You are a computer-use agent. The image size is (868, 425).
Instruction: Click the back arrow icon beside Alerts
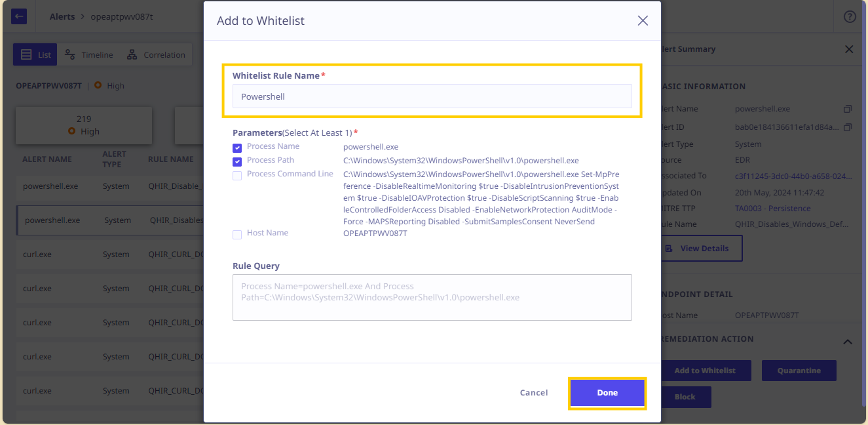click(x=19, y=16)
